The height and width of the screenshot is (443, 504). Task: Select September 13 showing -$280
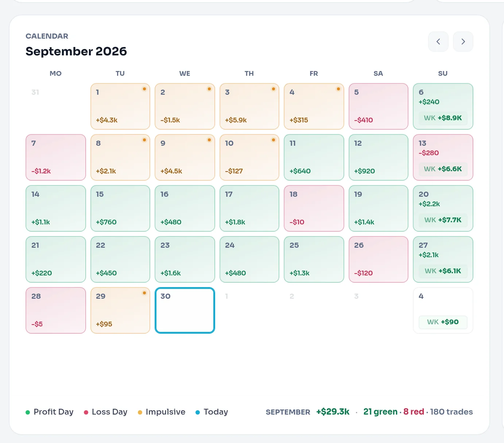point(443,157)
